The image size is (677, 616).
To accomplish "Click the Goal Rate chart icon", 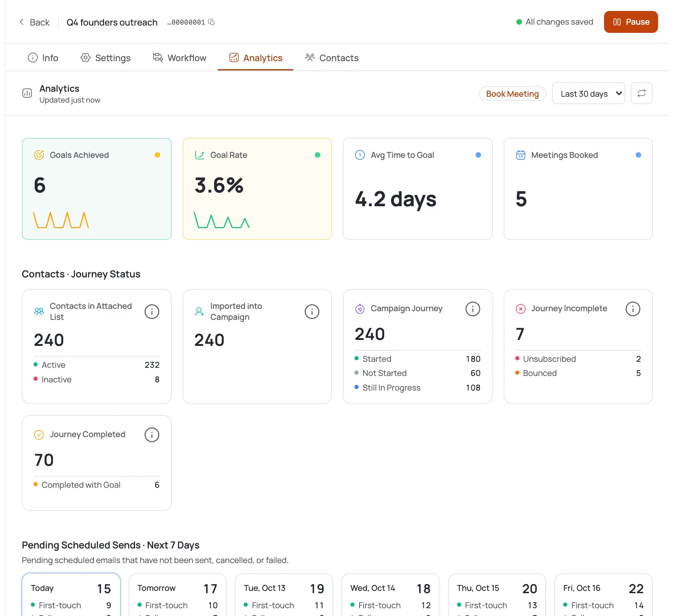I will click(x=200, y=155).
